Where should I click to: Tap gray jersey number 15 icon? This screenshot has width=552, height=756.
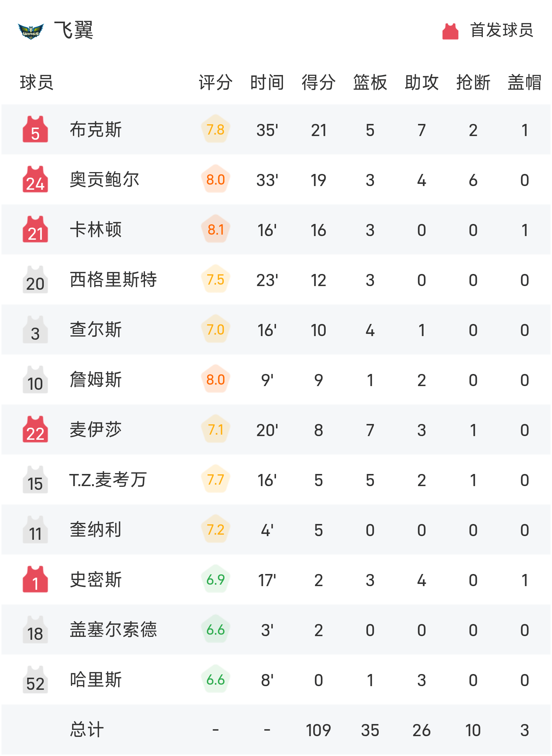35,479
